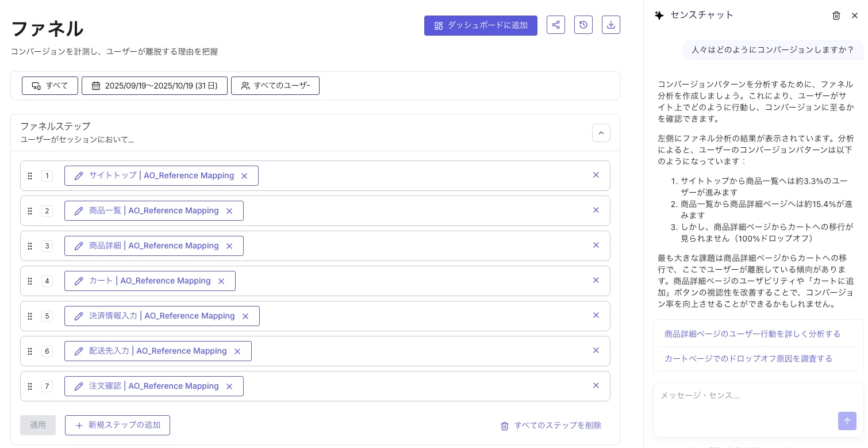Remove カート tag from step 4
This screenshot has width=868, height=448.
221,281
